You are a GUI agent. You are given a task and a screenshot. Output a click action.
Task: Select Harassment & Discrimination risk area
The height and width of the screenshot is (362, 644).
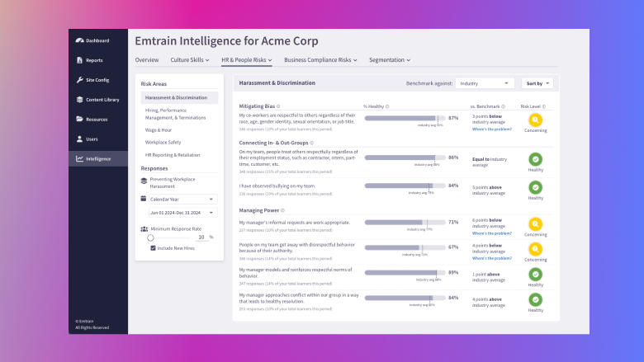(179, 97)
